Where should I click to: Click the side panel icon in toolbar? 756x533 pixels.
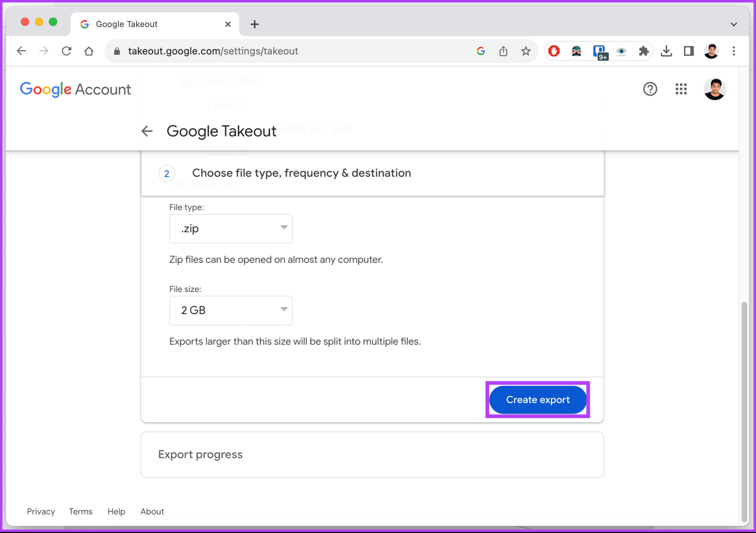tap(688, 51)
